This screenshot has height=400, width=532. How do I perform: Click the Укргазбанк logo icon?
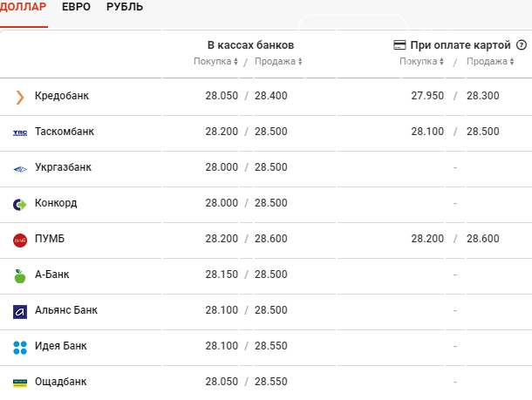(x=20, y=167)
